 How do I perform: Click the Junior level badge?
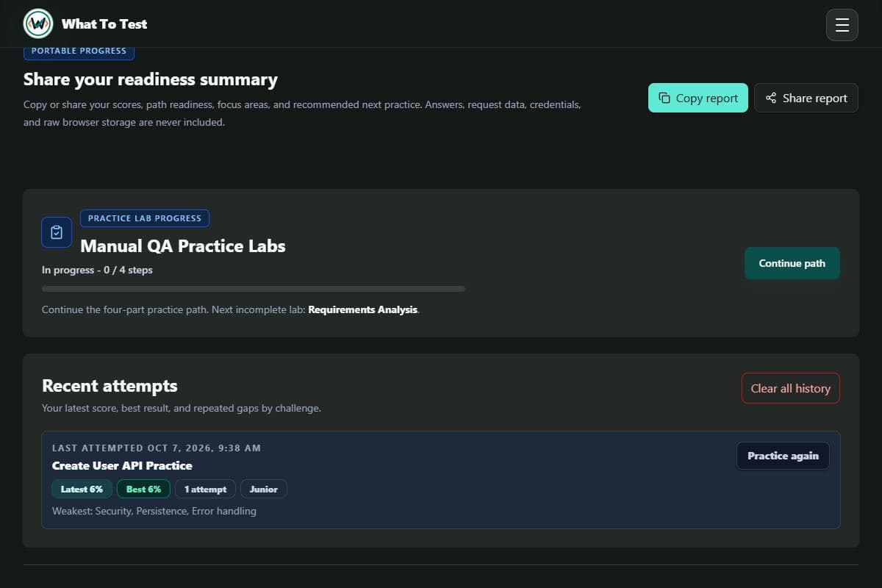coord(264,489)
